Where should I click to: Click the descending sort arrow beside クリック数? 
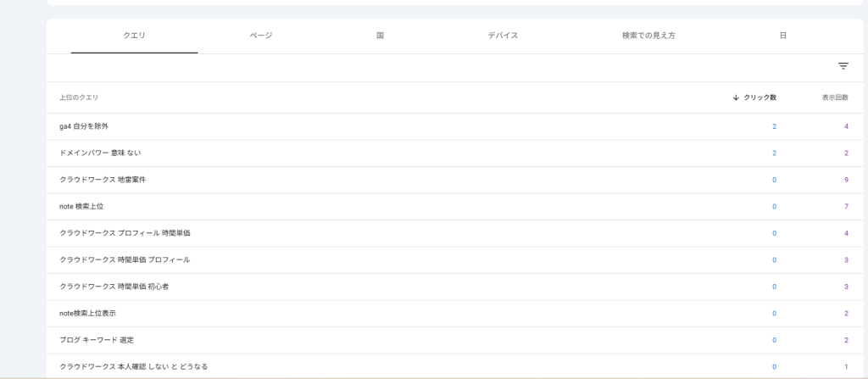(736, 98)
